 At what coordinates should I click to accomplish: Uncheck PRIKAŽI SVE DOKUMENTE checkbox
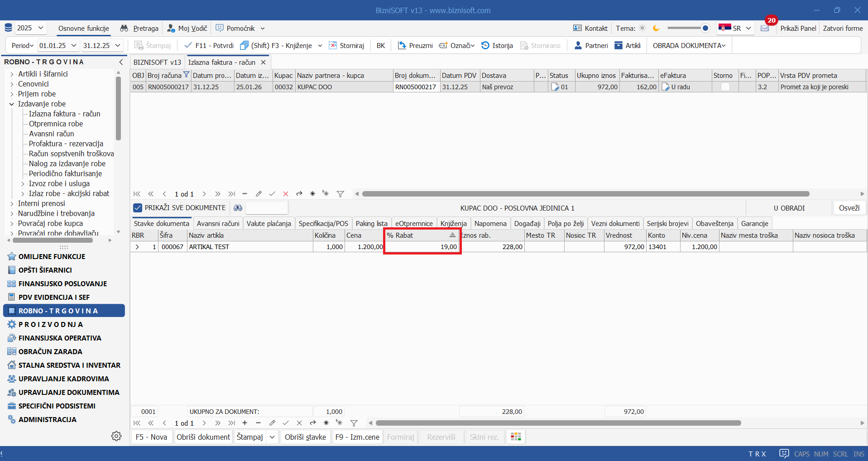coord(138,208)
